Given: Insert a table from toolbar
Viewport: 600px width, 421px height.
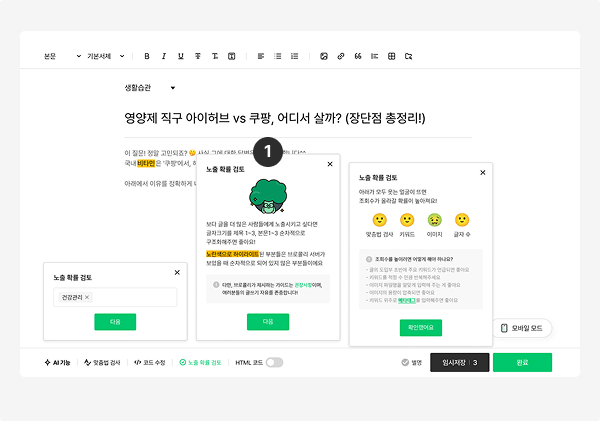Looking at the screenshot, I should point(391,56).
